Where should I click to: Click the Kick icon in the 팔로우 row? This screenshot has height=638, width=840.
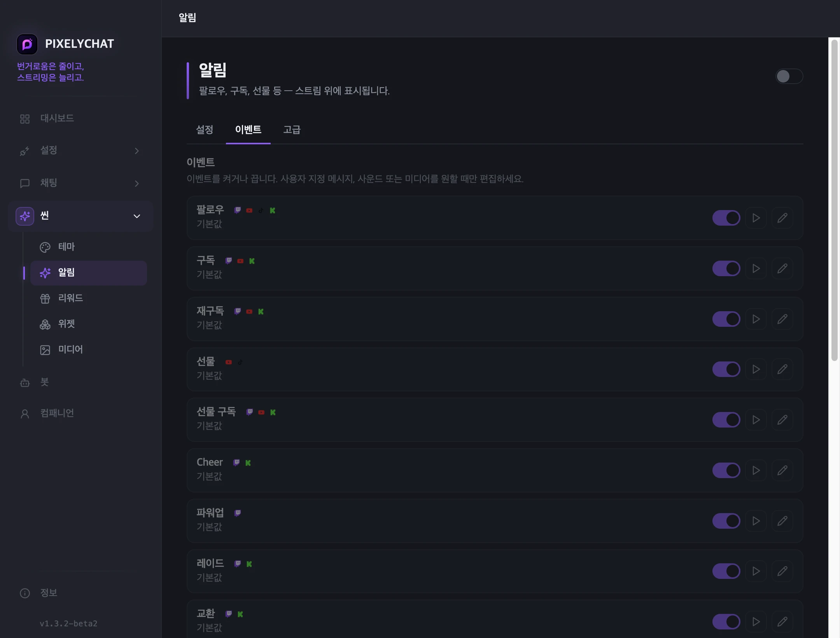pyautogui.click(x=273, y=210)
